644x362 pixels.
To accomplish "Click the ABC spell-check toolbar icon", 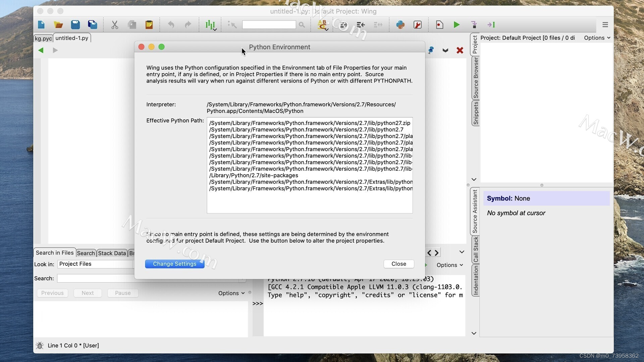I will [x=322, y=24].
